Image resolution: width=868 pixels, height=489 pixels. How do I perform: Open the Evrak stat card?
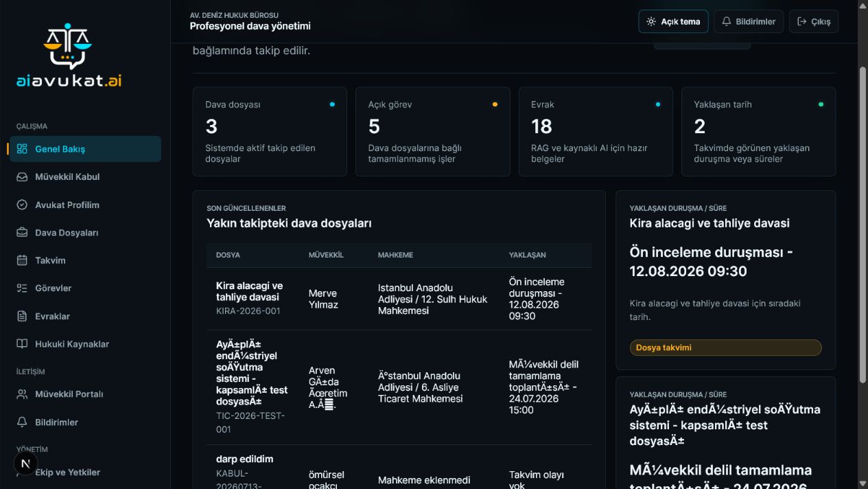596,131
